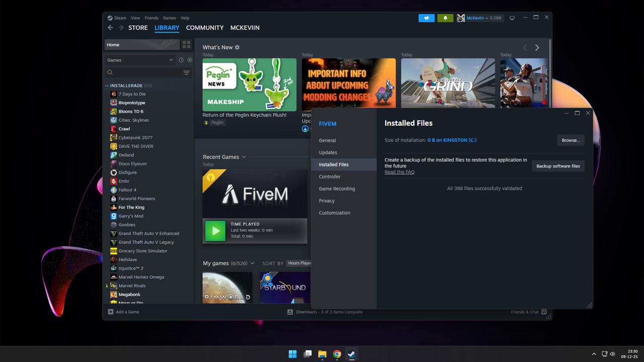Open the View menu
The image size is (644, 362).
[135, 18]
